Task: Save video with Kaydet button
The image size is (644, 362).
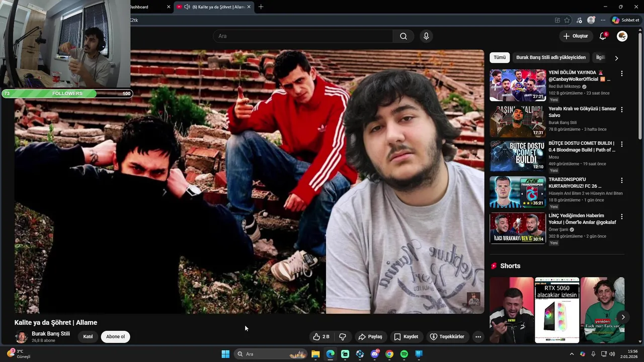Action: point(406,337)
